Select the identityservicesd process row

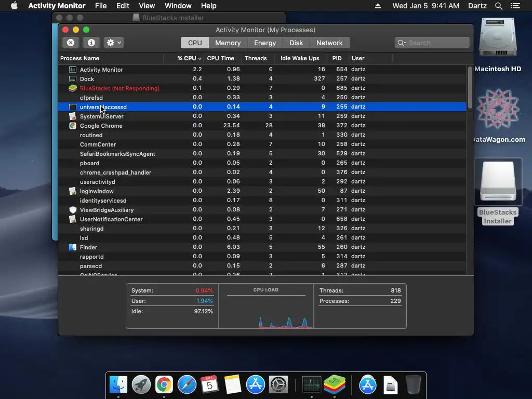pos(262,201)
